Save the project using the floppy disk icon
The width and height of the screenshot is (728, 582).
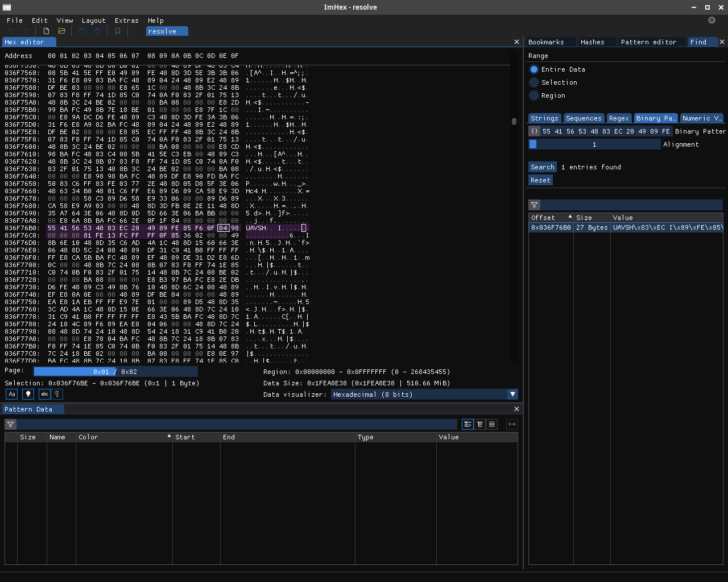81,31
